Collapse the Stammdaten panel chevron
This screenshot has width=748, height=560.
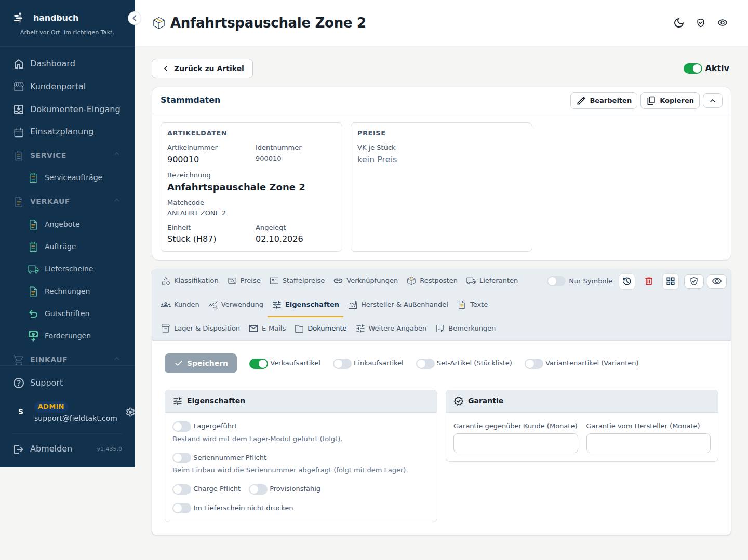tap(713, 101)
